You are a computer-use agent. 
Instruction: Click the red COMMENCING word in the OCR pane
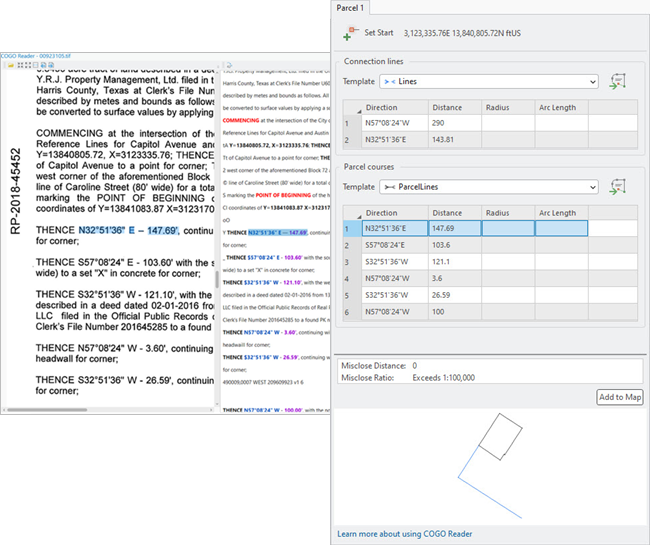coord(241,121)
